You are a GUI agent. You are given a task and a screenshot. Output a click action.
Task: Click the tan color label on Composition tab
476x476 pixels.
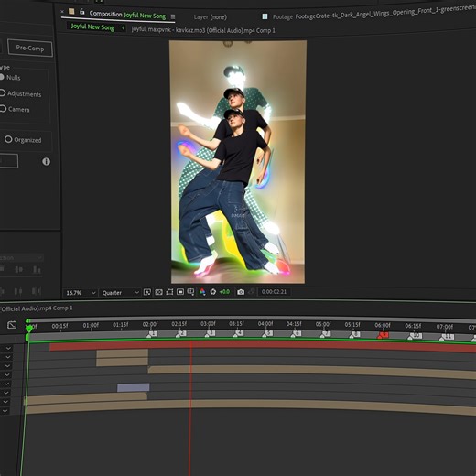[71, 12]
